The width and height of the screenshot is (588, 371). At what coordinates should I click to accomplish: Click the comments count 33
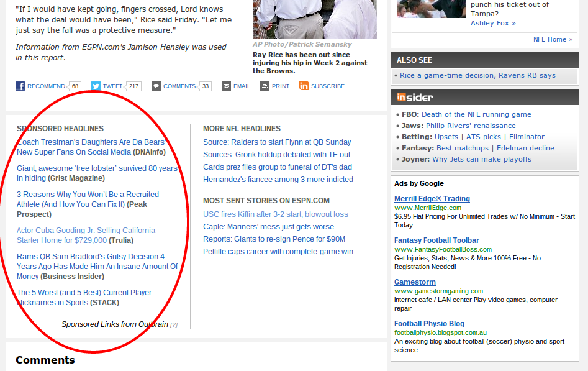[x=205, y=86]
